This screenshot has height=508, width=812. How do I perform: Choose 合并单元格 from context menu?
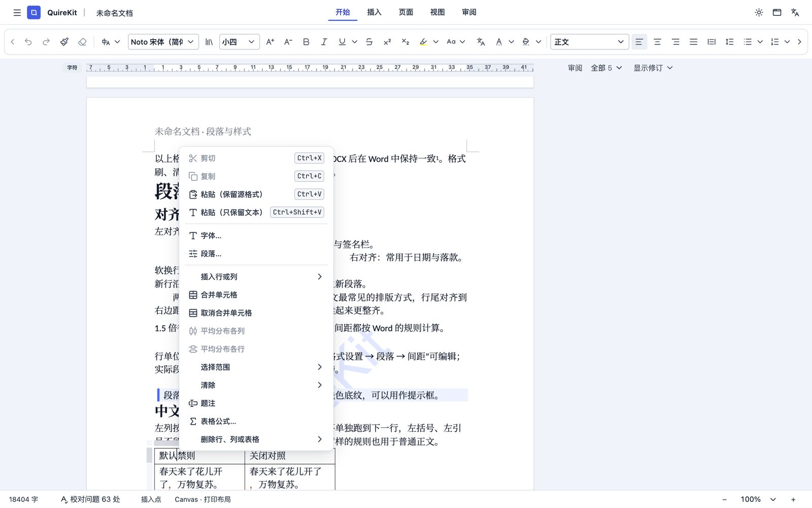click(256, 295)
